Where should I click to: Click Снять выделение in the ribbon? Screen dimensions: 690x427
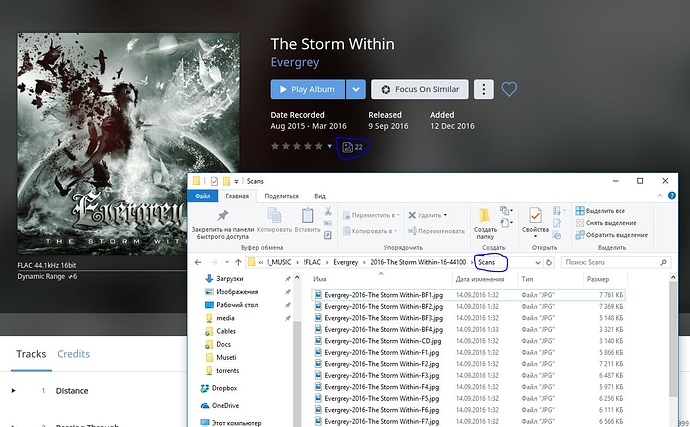[x=606, y=223]
